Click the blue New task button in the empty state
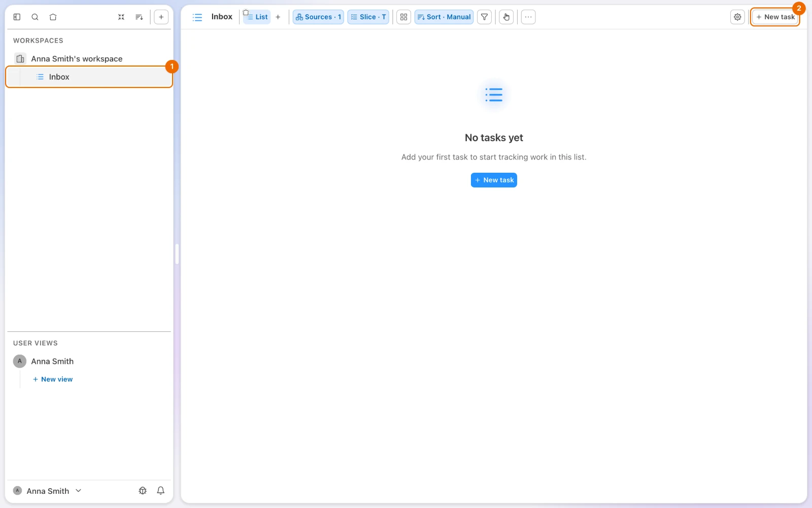The width and height of the screenshot is (812, 508). point(494,180)
